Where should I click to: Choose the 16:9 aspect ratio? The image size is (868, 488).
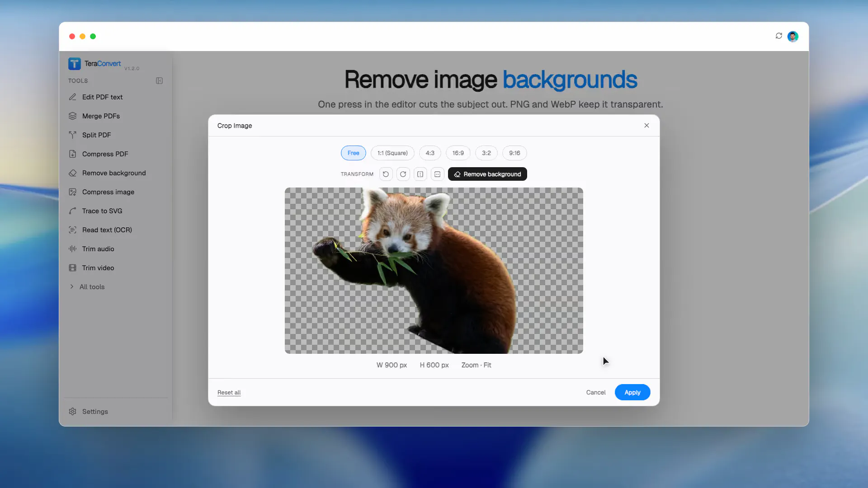click(458, 153)
